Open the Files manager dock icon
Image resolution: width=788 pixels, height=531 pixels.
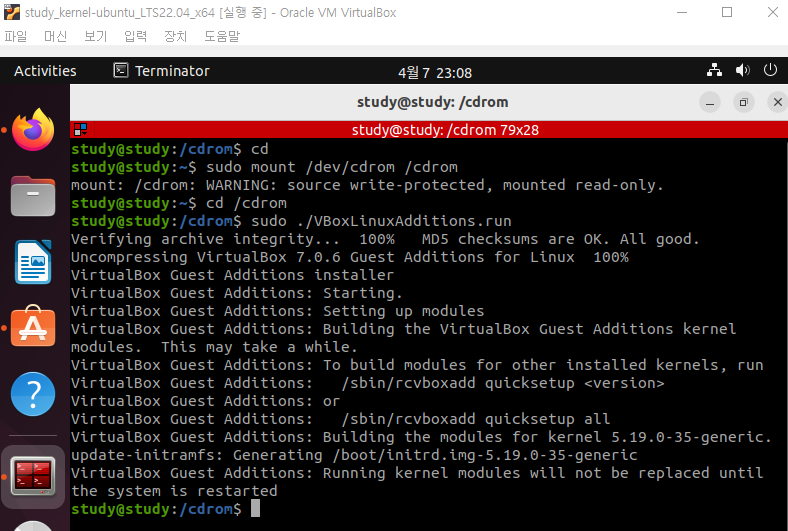tap(33, 196)
